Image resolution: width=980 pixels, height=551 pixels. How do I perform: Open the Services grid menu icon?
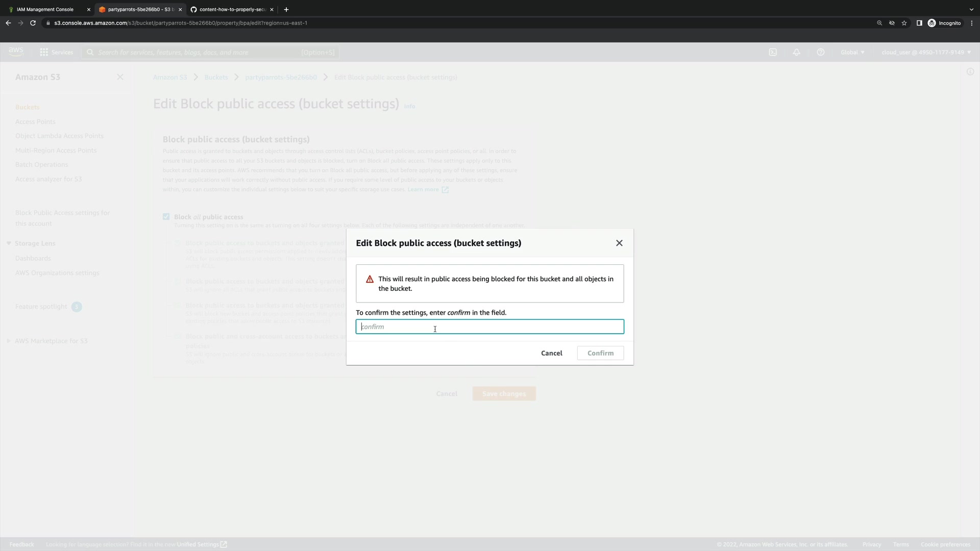(44, 52)
